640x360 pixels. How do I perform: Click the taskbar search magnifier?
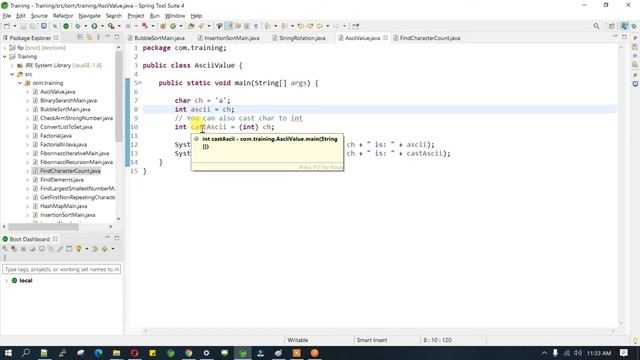(26, 353)
